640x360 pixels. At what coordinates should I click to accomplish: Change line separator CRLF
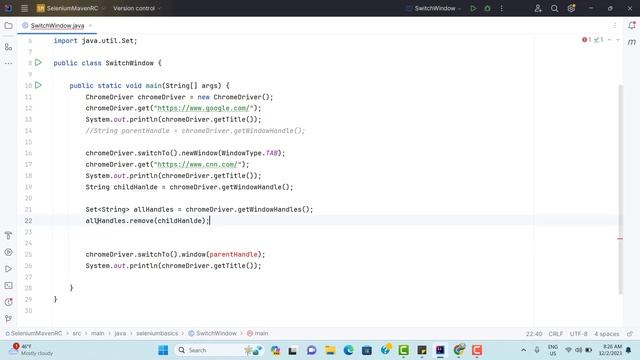pyautogui.click(x=556, y=333)
